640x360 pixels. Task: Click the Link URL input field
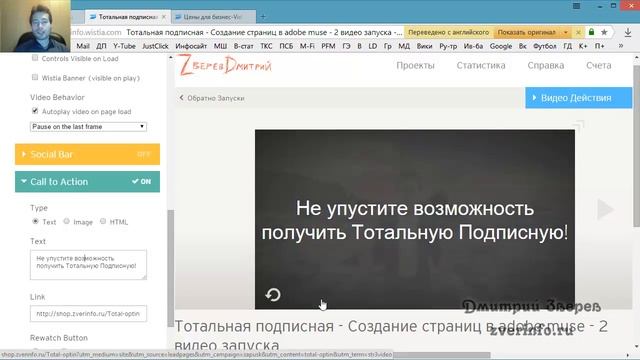pyautogui.click(x=88, y=313)
